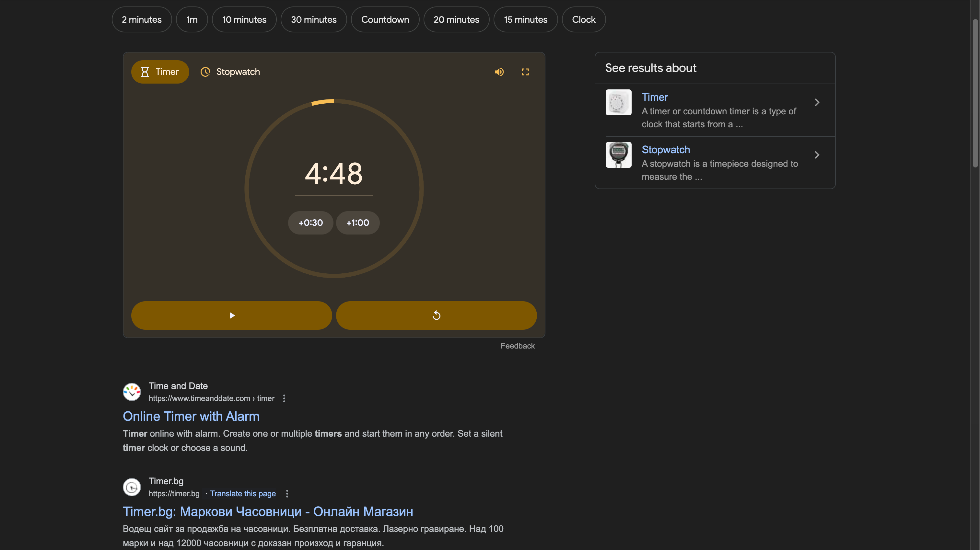Viewport: 980px width, 550px height.
Task: Click the Timer.bg favicon icon
Action: click(132, 487)
